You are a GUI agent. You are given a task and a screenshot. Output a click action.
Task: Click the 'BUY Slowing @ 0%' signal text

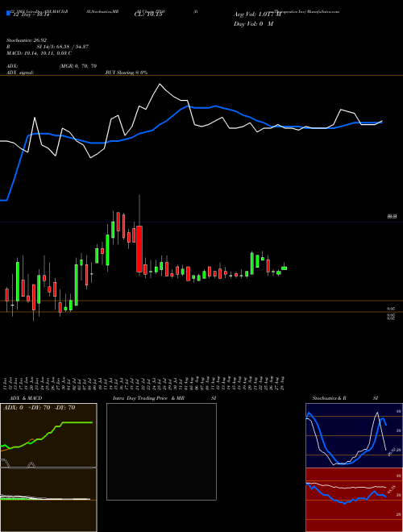tap(127, 73)
